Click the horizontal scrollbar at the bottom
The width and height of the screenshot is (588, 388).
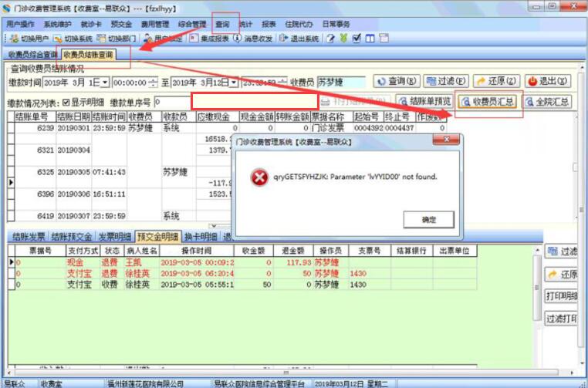click(x=285, y=373)
